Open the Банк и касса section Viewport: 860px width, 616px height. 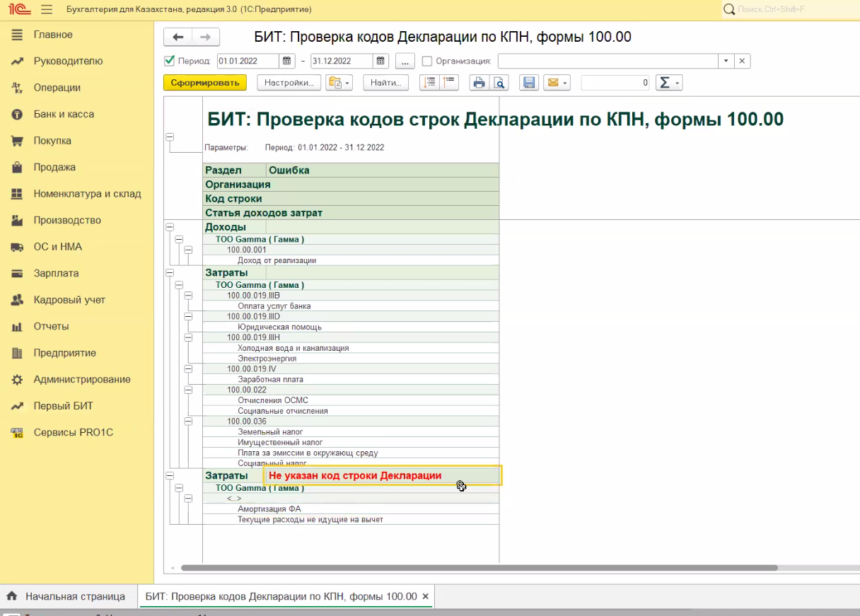pos(64,114)
